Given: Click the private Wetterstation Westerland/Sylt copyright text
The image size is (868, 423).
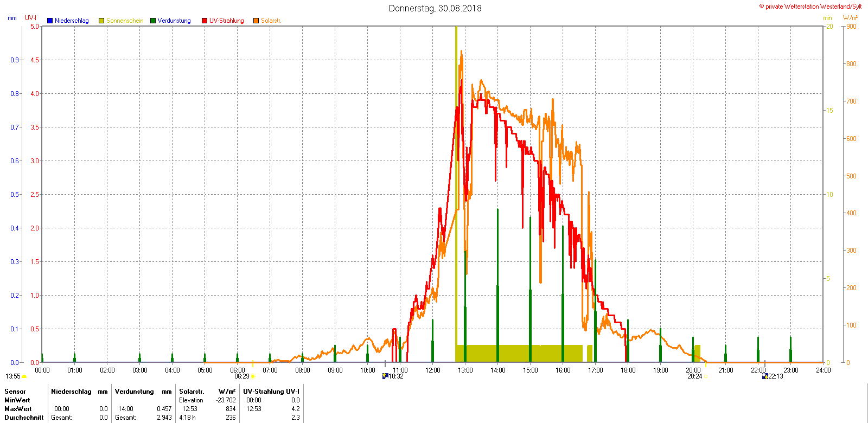Looking at the screenshot, I should pyautogui.click(x=810, y=7).
